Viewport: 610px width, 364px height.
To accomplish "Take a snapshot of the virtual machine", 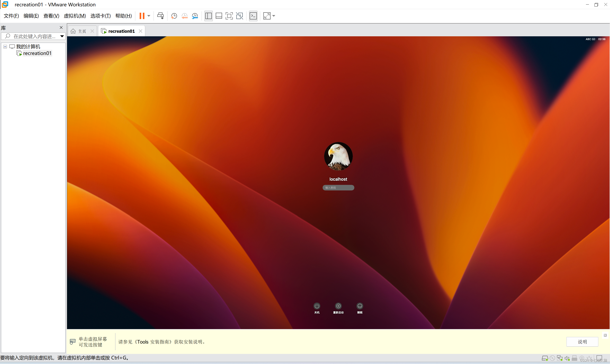I will click(x=174, y=16).
